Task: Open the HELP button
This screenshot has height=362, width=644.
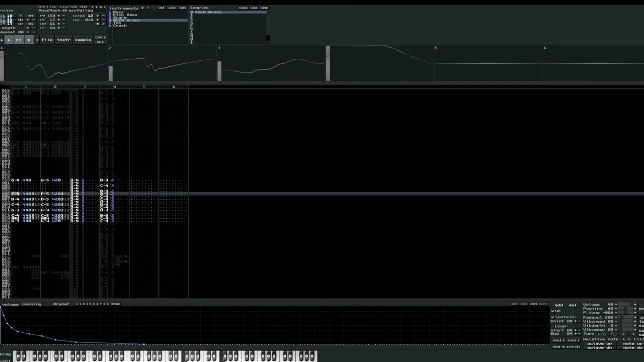Action: pos(100,42)
